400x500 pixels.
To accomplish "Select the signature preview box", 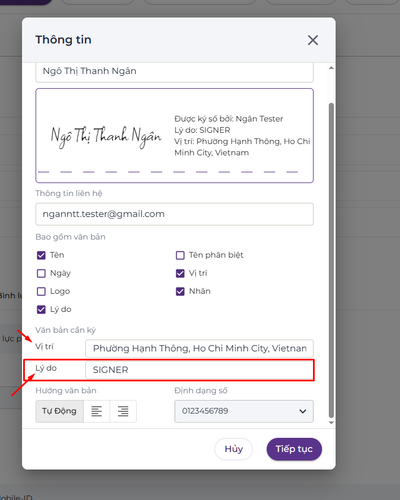I will coord(174,135).
